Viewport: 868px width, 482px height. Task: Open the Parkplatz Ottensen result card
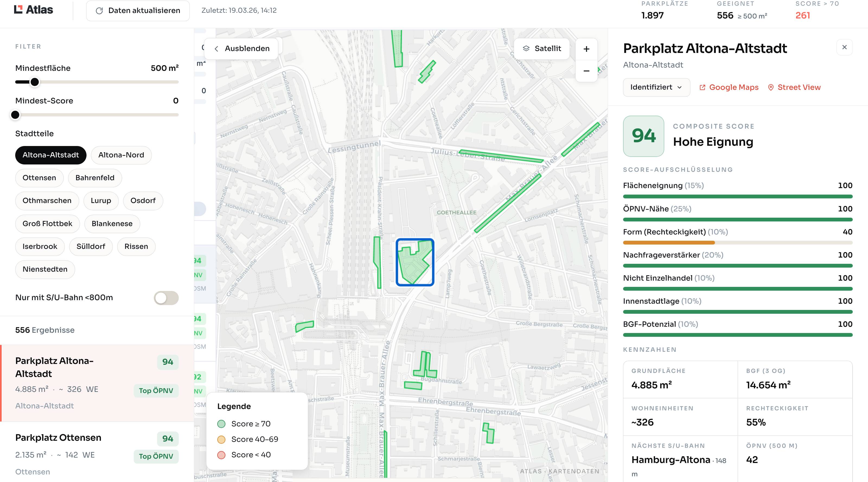(97, 452)
